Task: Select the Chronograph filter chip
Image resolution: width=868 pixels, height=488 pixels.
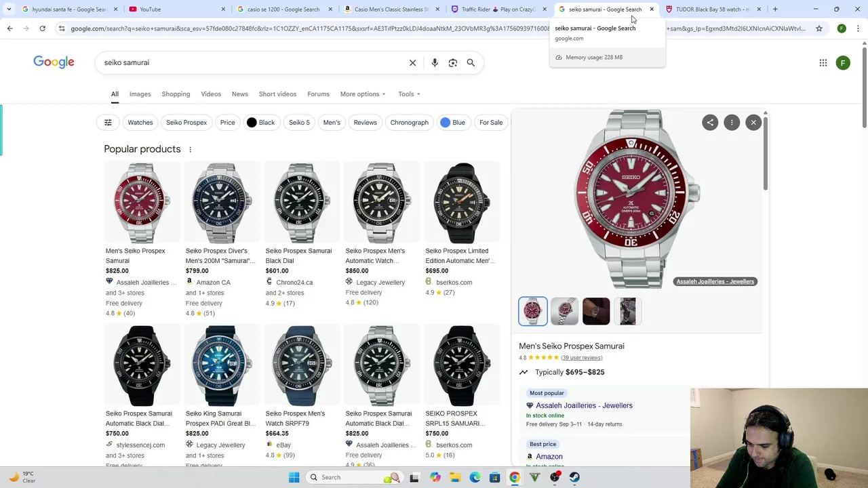Action: (x=410, y=123)
